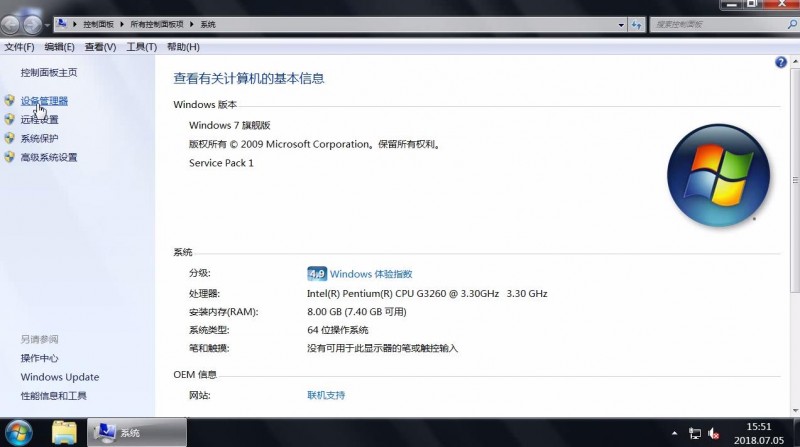Open the 帮助(H) menu
The image size is (800, 447).
click(183, 47)
